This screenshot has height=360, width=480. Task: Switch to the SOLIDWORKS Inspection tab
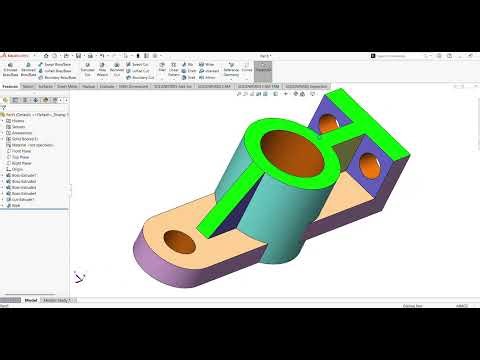coord(306,86)
